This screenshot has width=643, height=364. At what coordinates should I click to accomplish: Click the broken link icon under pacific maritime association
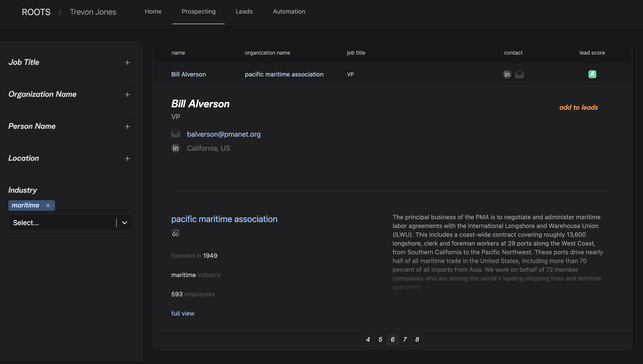[176, 233]
